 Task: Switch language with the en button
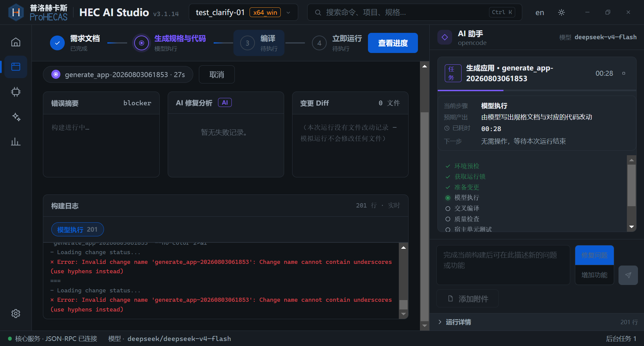coord(540,12)
